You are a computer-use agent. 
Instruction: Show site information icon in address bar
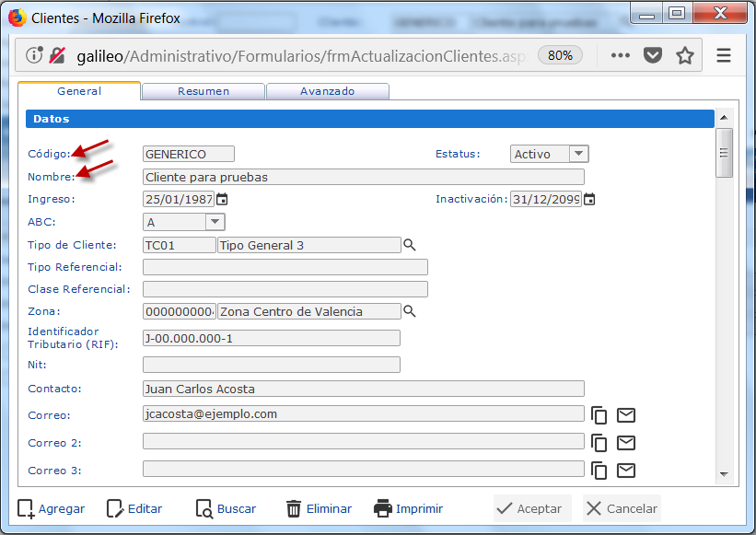34,55
